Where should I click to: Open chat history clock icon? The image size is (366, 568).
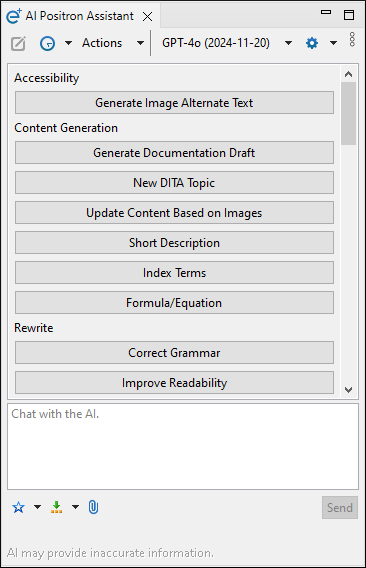pos(47,43)
